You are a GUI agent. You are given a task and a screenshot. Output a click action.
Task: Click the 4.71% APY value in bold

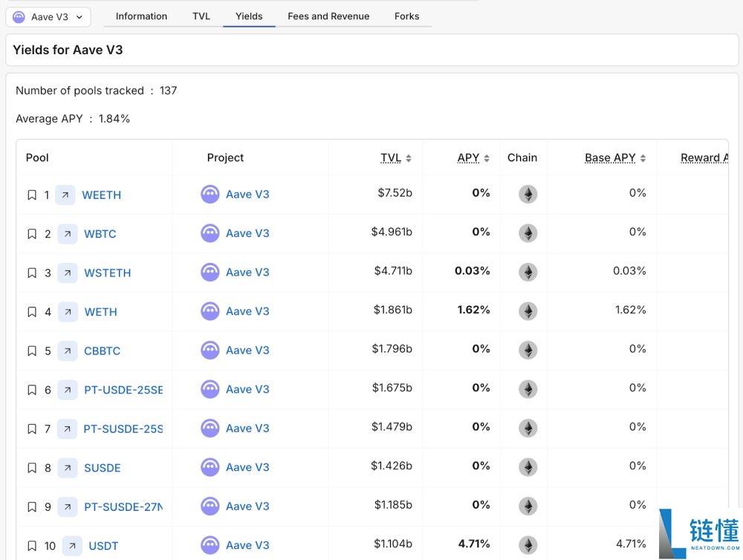(474, 544)
